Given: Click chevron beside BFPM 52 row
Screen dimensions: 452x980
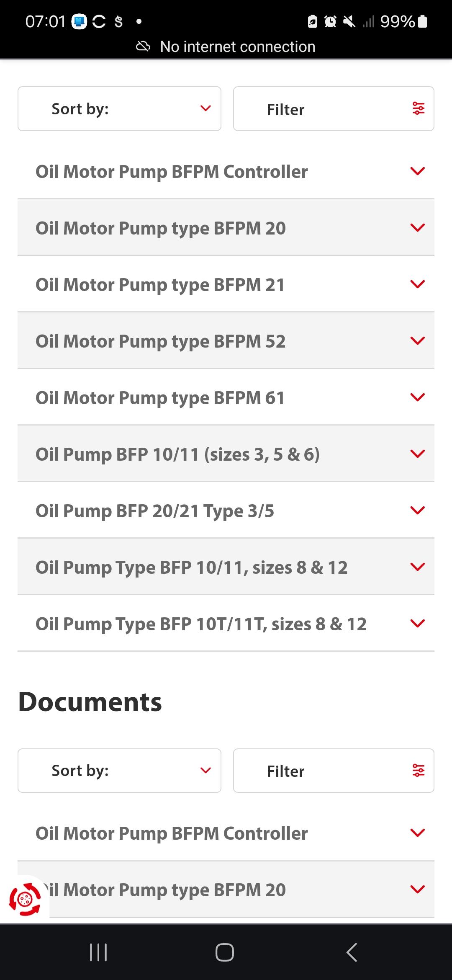Looking at the screenshot, I should (x=418, y=341).
